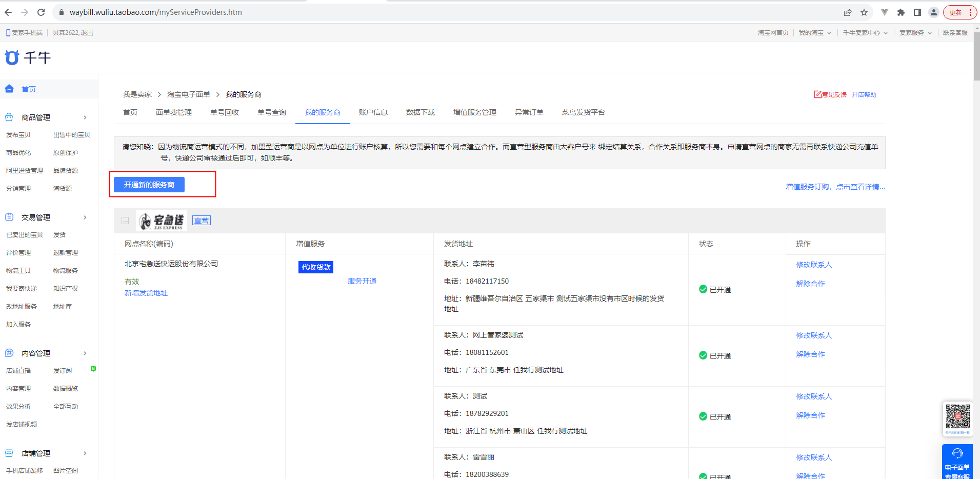The image size is (980, 479).
Task: Bookmark this page with star icon
Action: (x=864, y=12)
